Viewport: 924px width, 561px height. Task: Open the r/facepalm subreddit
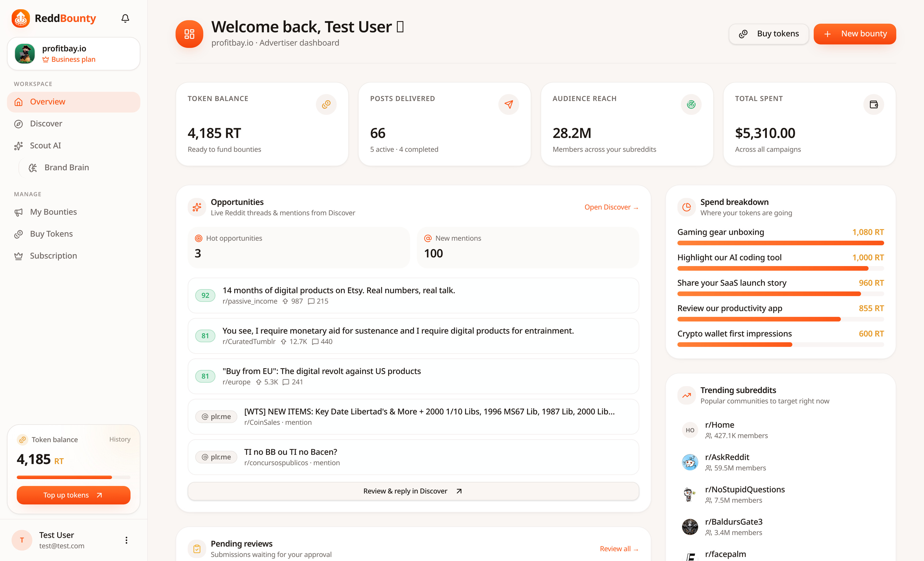pos(780,555)
